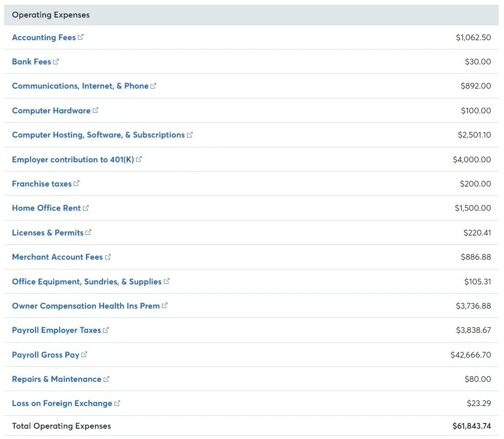Open the Office Equipment, Sundries, & Supplies link

tap(87, 281)
